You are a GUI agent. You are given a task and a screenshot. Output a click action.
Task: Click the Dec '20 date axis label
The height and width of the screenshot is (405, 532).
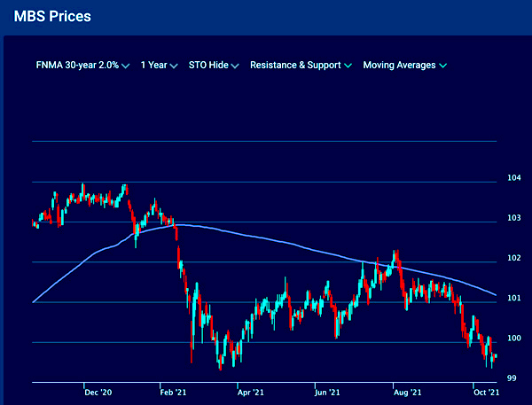[x=98, y=391]
